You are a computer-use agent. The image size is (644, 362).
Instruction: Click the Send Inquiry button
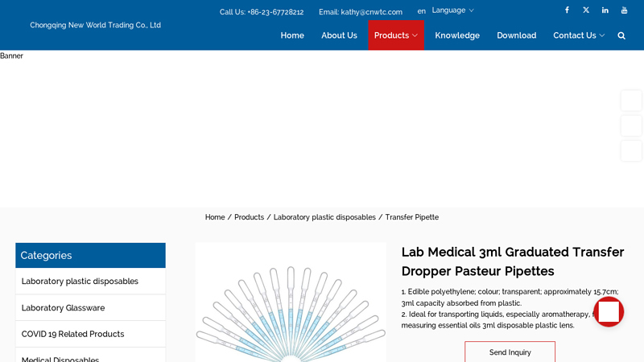pos(510,352)
